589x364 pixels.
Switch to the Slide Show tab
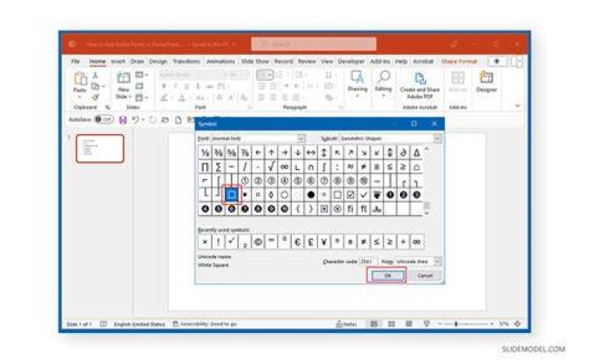pos(255,61)
